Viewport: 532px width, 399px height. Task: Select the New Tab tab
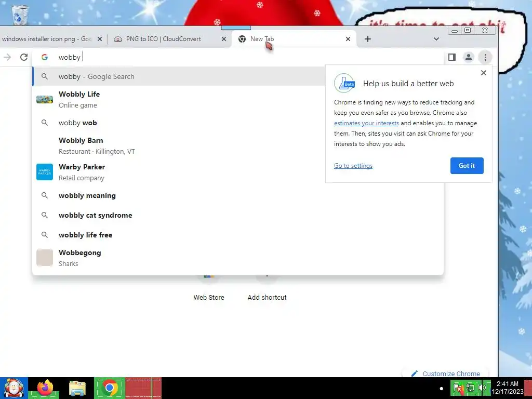[294, 39]
